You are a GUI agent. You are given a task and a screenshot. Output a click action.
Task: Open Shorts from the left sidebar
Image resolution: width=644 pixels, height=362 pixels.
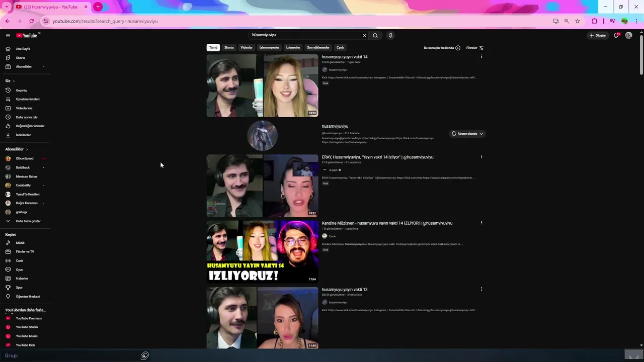point(25,58)
